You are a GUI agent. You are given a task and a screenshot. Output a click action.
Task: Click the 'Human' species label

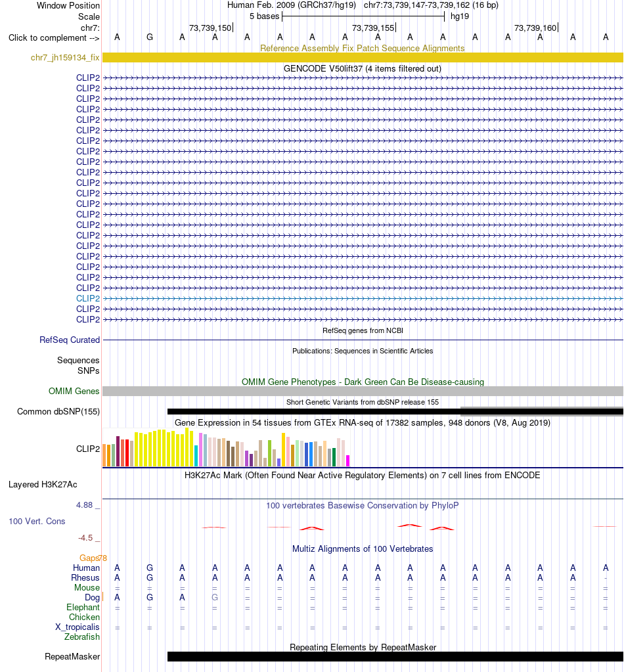point(86,568)
